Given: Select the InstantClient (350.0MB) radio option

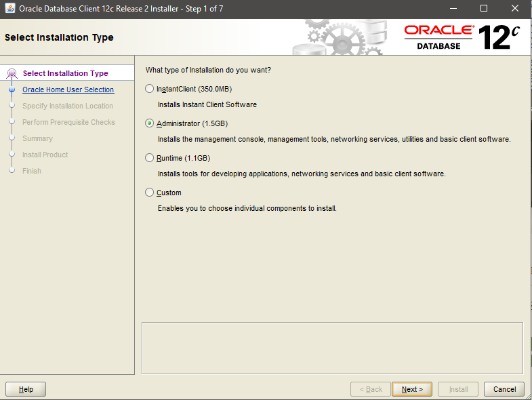Looking at the screenshot, I should coord(150,89).
